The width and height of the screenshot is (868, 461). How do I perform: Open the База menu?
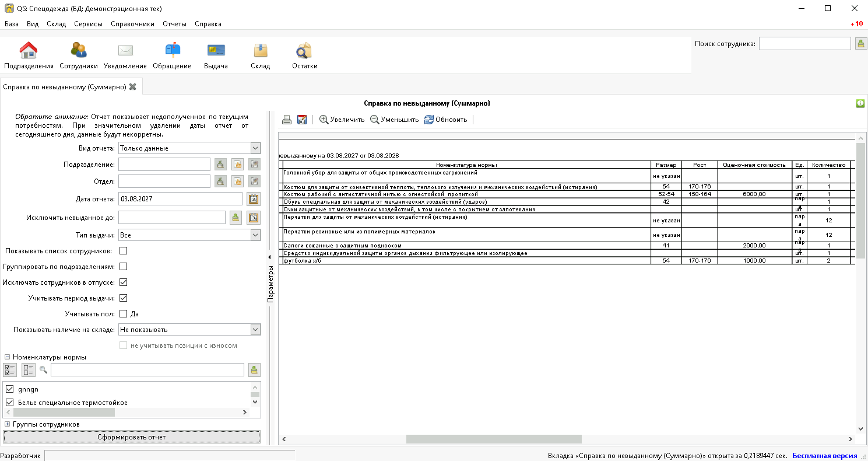[x=12, y=24]
